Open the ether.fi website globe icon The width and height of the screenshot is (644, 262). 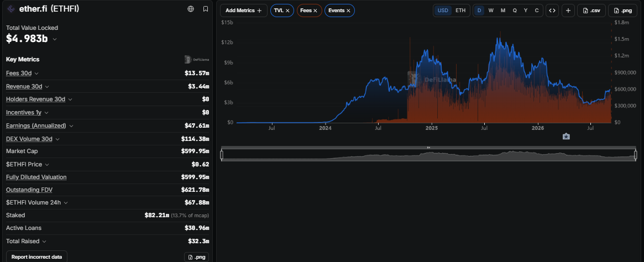(x=191, y=9)
